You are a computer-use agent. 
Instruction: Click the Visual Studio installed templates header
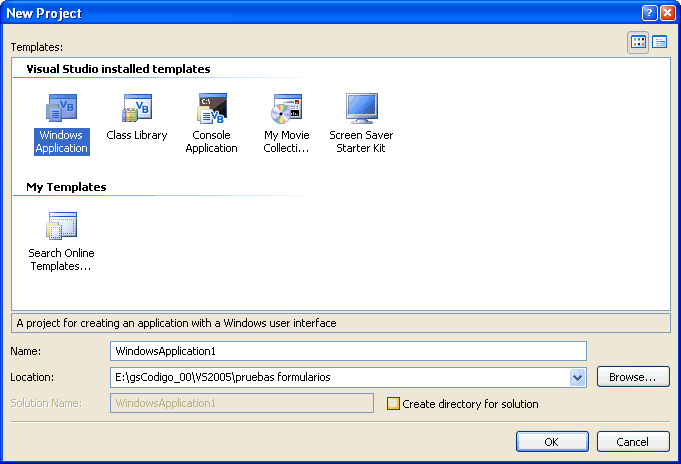(118, 69)
